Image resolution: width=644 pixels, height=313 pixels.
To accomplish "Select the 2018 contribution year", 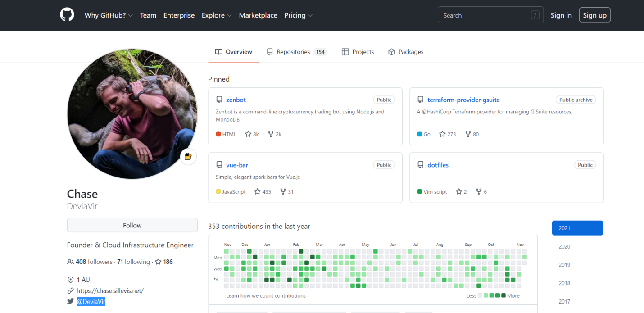I will [564, 283].
